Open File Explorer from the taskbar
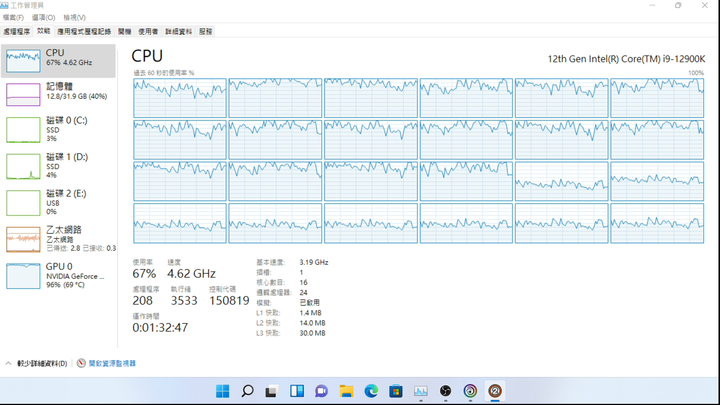Screen dimensions: 720x405 346,391
